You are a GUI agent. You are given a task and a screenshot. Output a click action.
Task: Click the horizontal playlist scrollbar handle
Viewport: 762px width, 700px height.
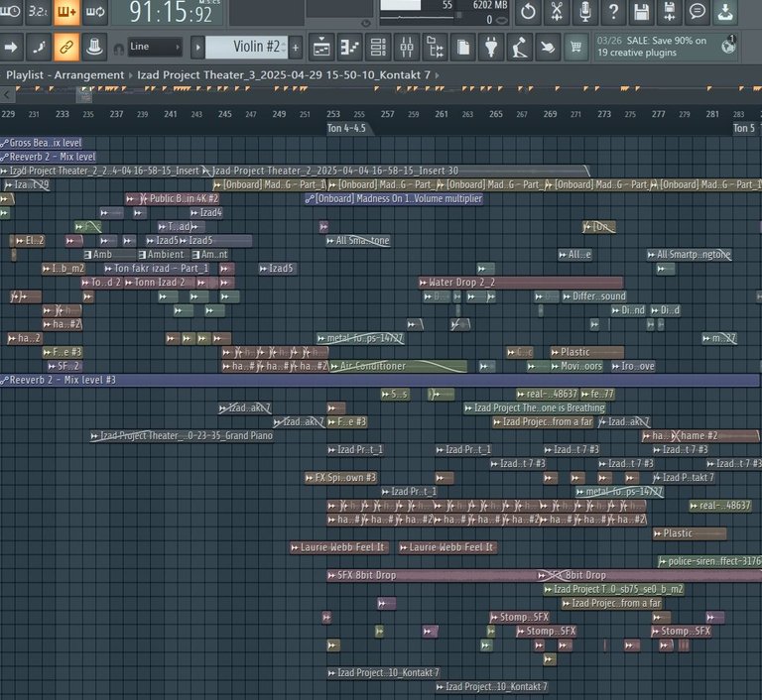click(84, 97)
